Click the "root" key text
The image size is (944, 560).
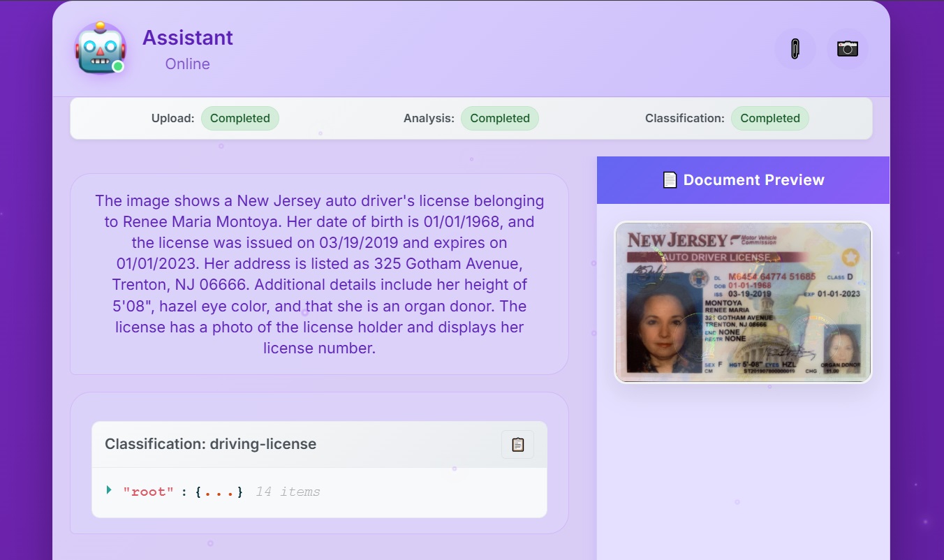[148, 492]
